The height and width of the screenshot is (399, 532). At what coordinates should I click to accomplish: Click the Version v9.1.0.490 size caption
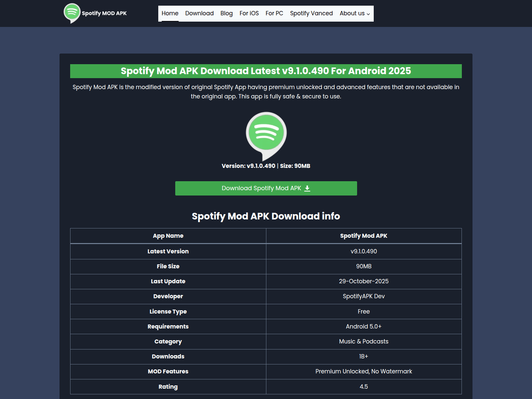[266, 166]
